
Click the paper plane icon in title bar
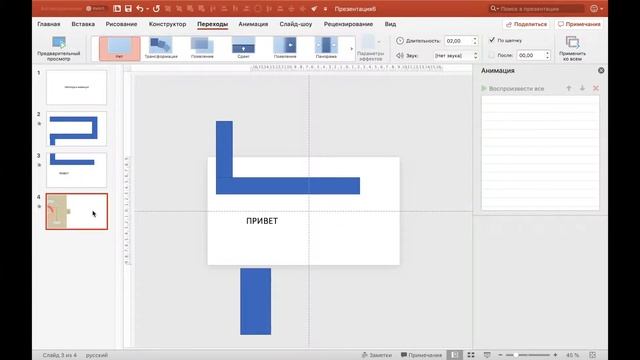tap(314, 9)
